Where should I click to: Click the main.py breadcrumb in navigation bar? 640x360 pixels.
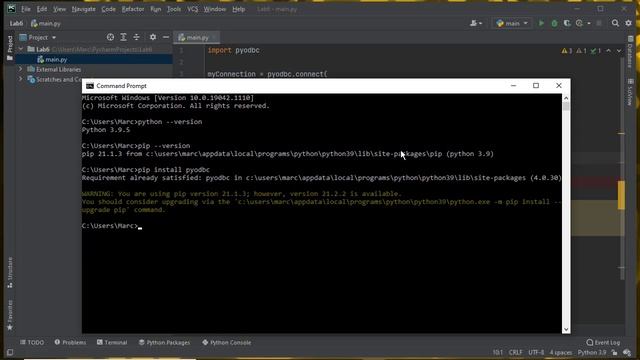(46, 23)
